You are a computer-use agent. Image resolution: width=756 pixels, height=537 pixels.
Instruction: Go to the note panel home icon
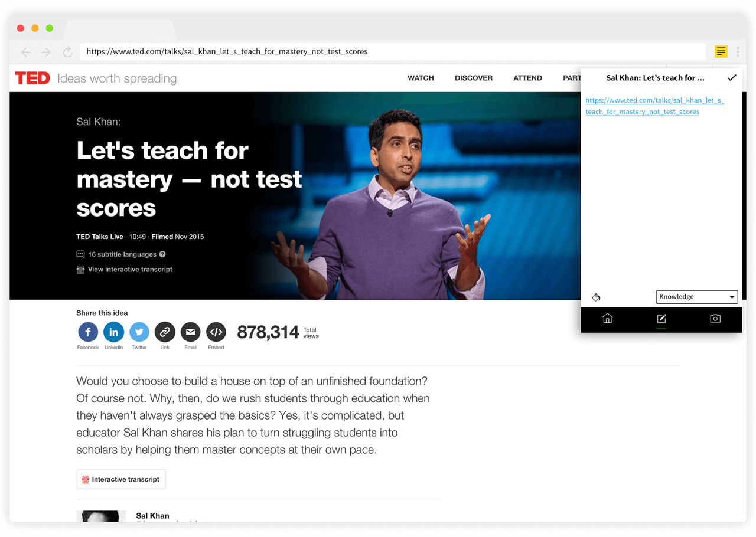tap(607, 319)
